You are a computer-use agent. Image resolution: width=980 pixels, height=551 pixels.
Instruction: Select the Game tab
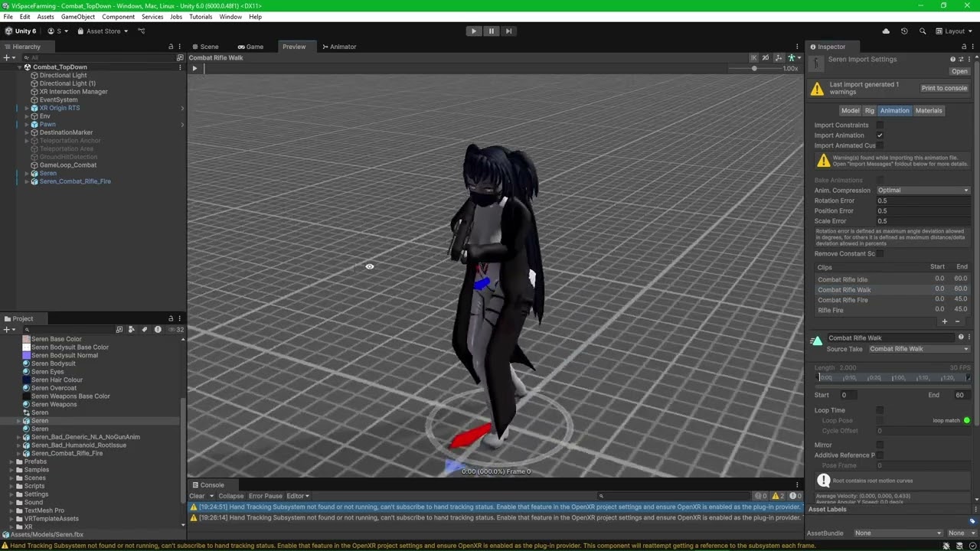click(250, 47)
